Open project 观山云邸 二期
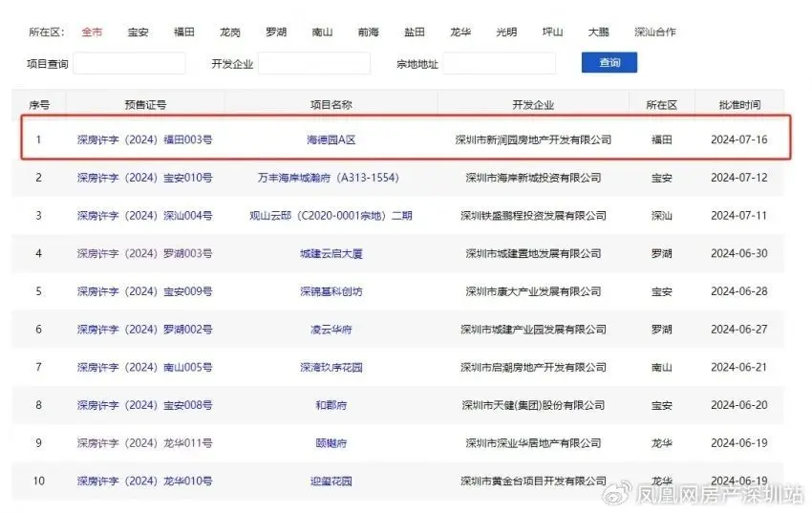This screenshot has width=812, height=513. click(x=331, y=215)
